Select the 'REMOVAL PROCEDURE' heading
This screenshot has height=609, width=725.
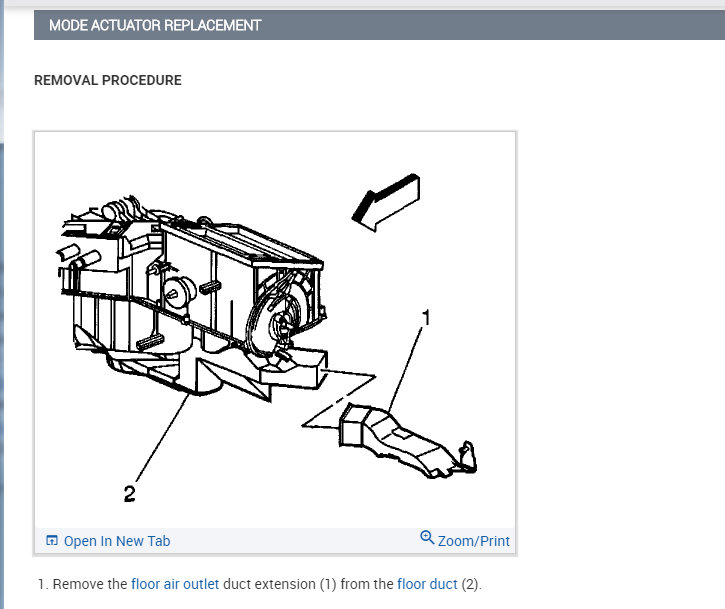[108, 80]
